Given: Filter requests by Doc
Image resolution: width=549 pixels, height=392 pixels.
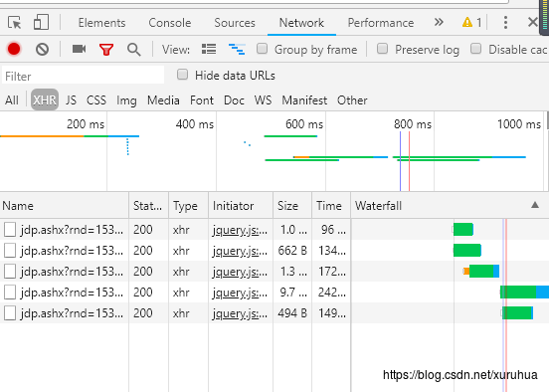Looking at the screenshot, I should 234,100.
